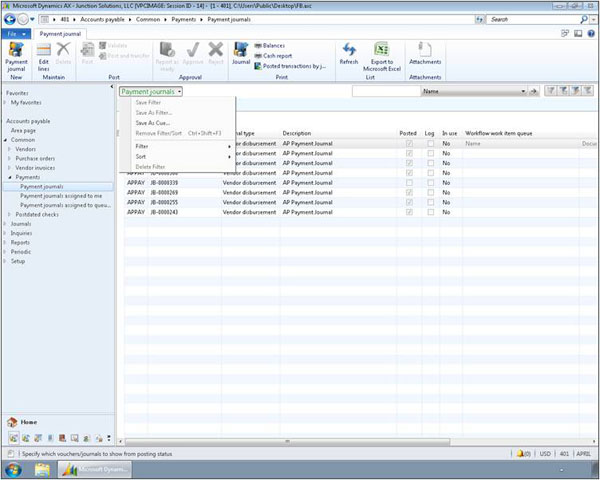
Task: Click the Balances print icon
Action: [258, 46]
